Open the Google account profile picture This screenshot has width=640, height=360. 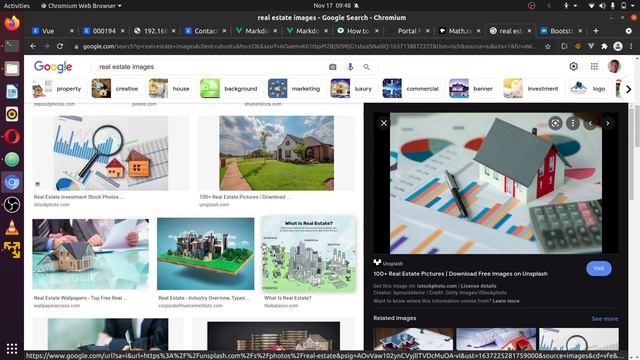(x=614, y=66)
